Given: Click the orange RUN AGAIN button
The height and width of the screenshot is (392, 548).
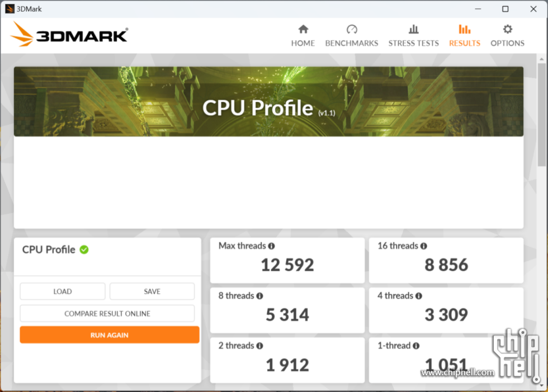Looking at the screenshot, I should 110,335.
